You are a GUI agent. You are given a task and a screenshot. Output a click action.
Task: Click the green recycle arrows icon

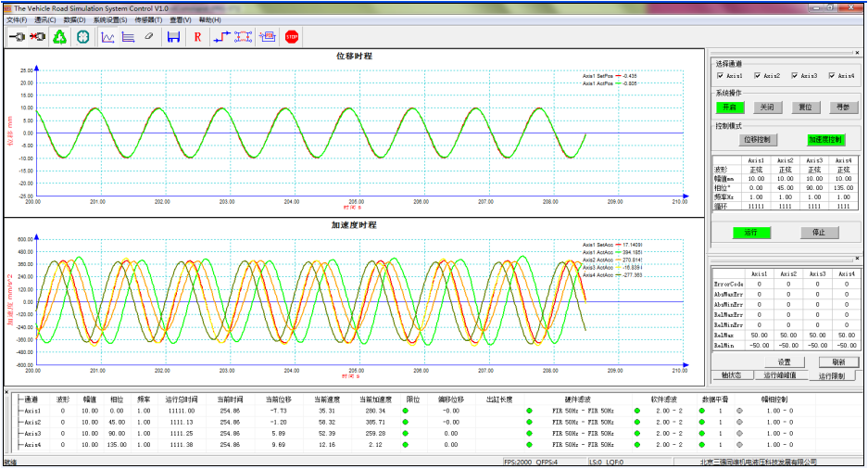59,37
